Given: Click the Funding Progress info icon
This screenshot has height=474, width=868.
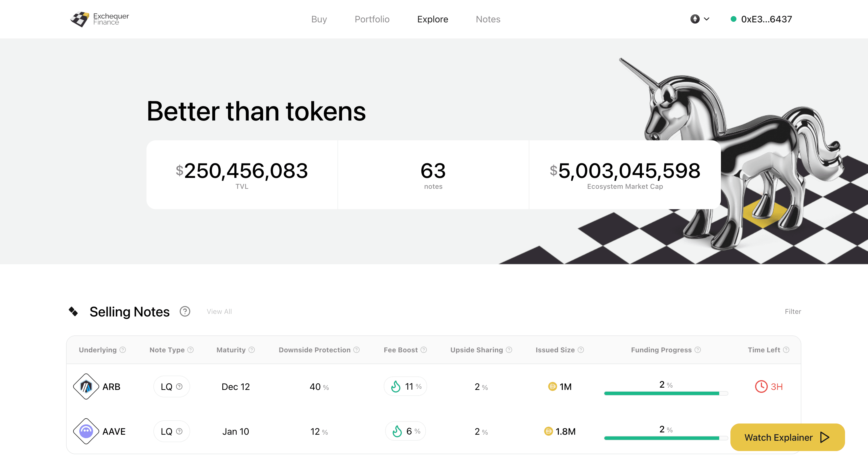Looking at the screenshot, I should coord(698,350).
